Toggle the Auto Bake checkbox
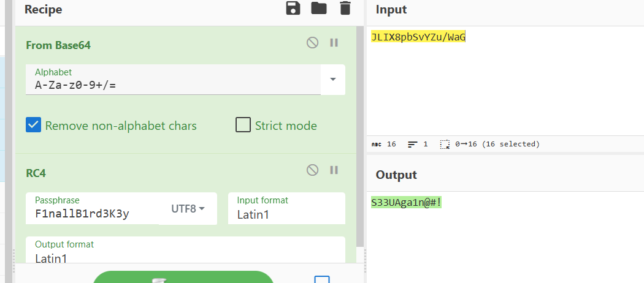 pos(322,279)
